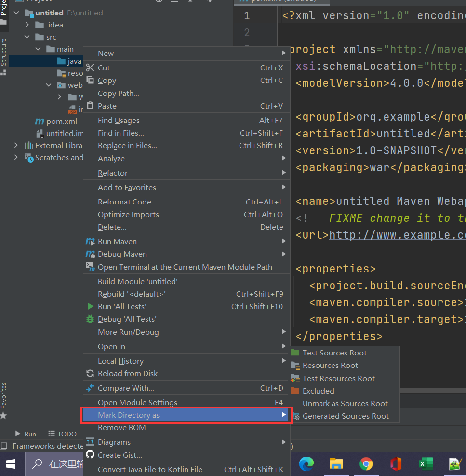Click the Reload from Disk icon

pyautogui.click(x=90, y=373)
